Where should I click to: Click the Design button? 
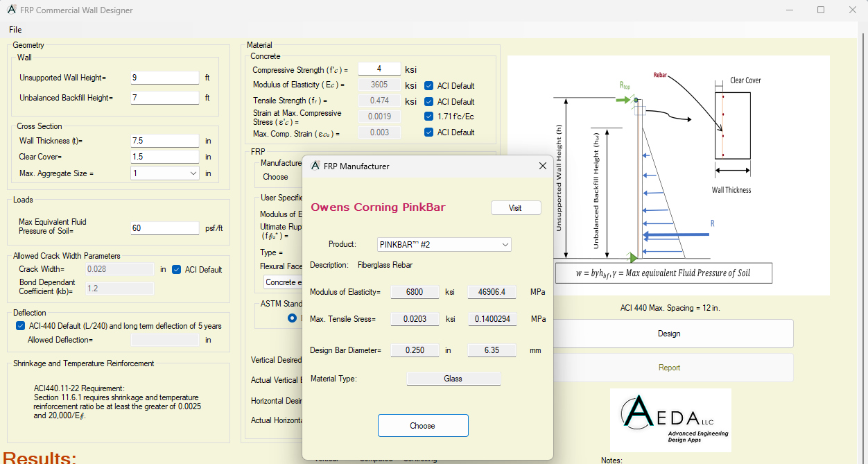tap(669, 334)
